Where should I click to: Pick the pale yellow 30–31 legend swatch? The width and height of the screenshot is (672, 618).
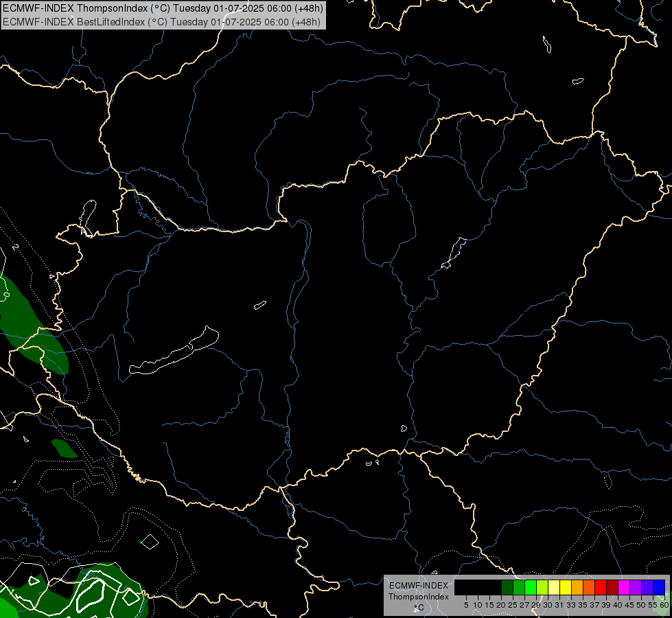click(554, 587)
